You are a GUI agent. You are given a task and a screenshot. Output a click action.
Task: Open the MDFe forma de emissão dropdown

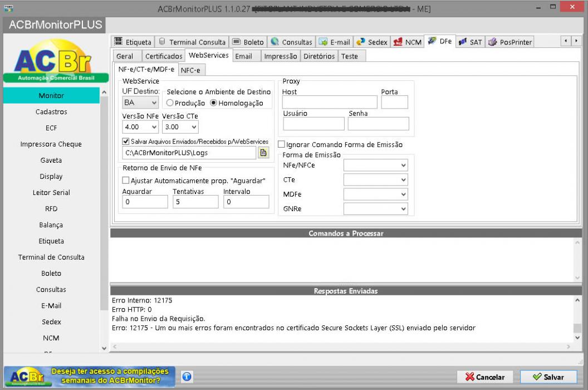(376, 194)
